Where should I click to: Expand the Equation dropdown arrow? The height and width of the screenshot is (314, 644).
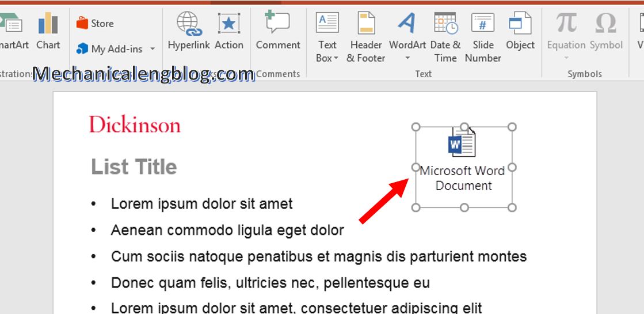[x=566, y=58]
